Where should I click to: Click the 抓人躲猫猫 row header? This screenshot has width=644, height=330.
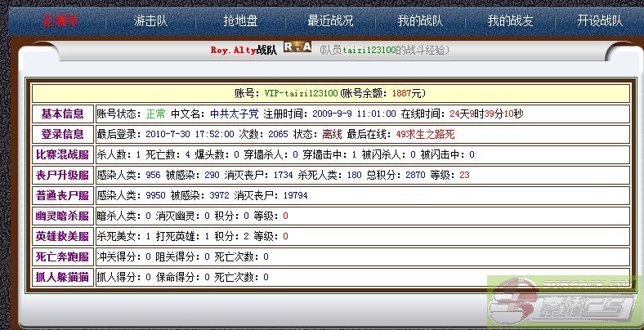coord(62,277)
